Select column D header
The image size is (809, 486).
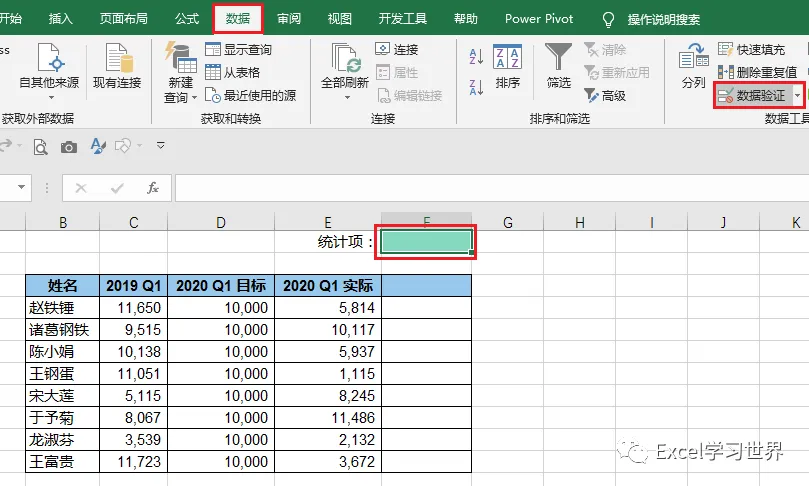pyautogui.click(x=221, y=222)
